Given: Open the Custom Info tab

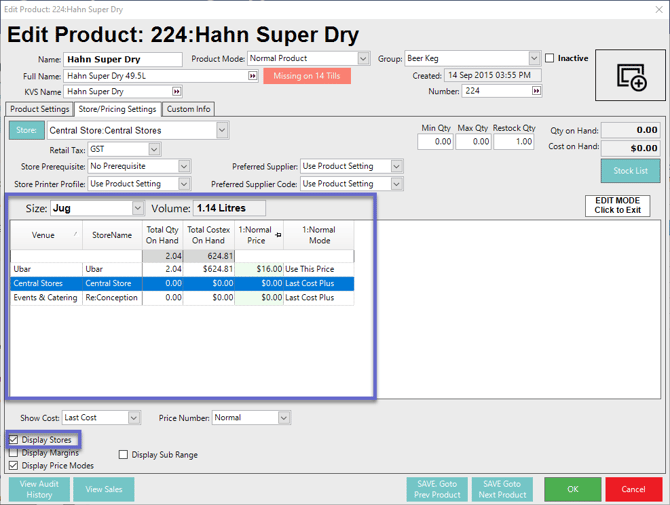Looking at the screenshot, I should [188, 109].
